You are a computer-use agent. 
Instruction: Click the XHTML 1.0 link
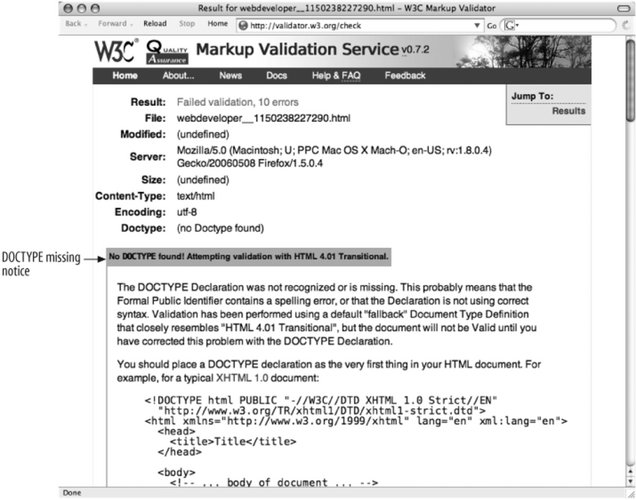tap(242, 378)
